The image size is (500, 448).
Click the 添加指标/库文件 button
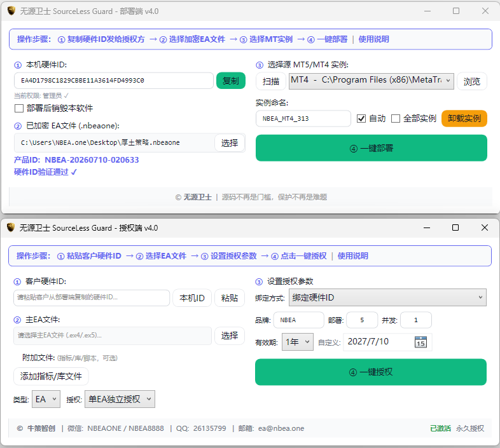coord(51,376)
